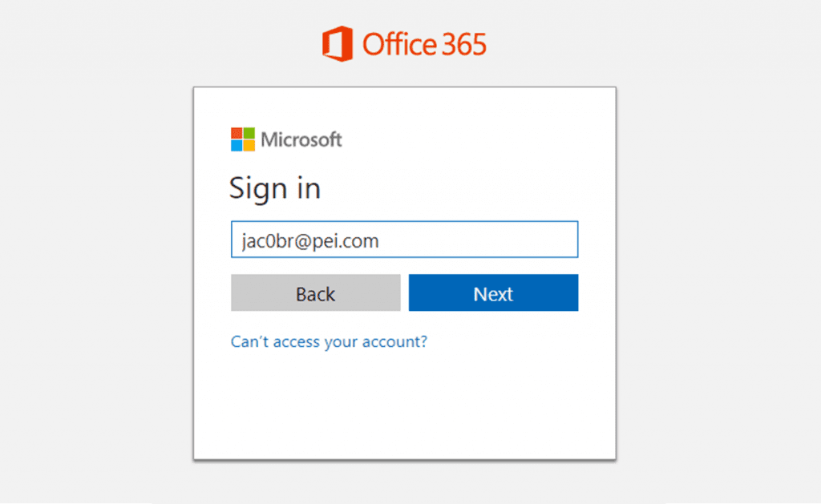Click the end of the email input box
The width and height of the screenshot is (821, 504).
(565, 239)
